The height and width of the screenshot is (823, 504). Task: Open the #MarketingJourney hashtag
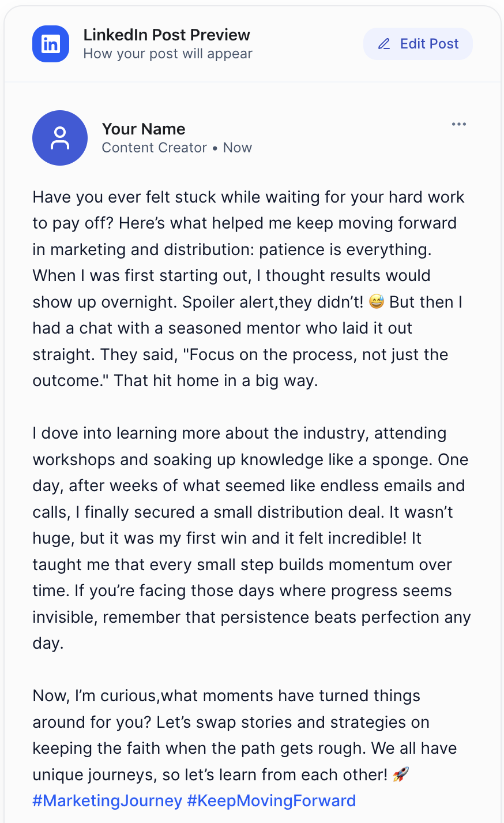tap(107, 801)
